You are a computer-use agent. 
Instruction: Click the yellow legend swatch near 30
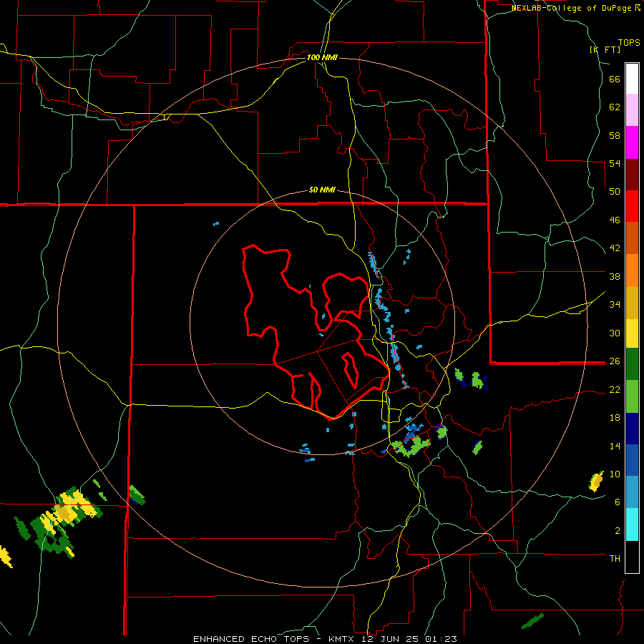click(x=632, y=333)
